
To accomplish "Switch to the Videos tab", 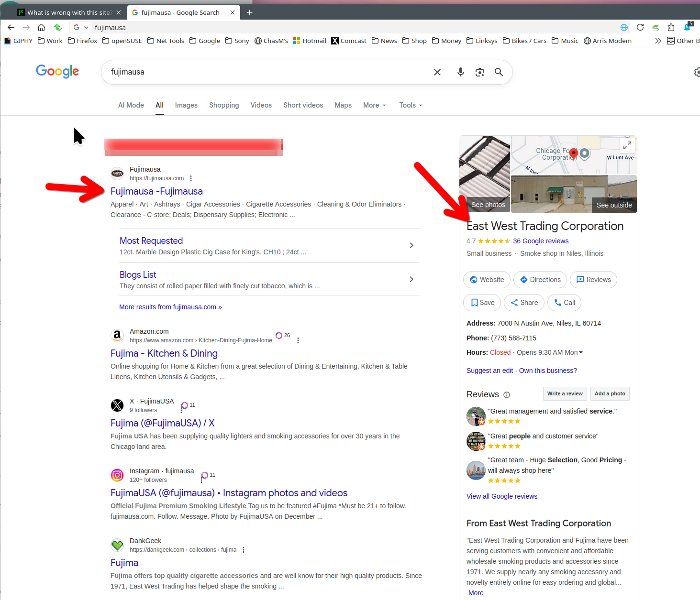I will tap(261, 105).
